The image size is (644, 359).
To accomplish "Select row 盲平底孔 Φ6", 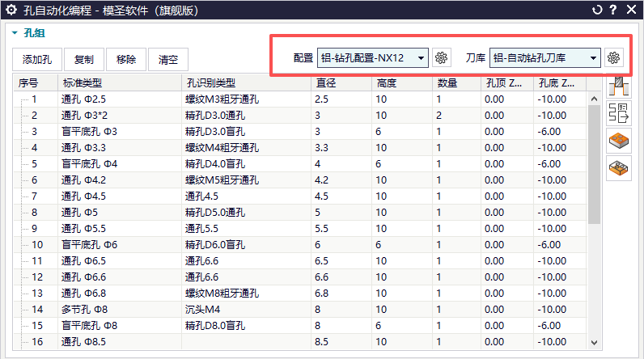I will 300,245.
